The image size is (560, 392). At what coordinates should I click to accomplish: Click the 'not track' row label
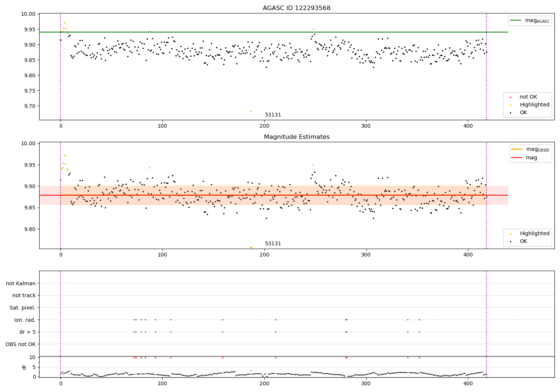[24, 296]
